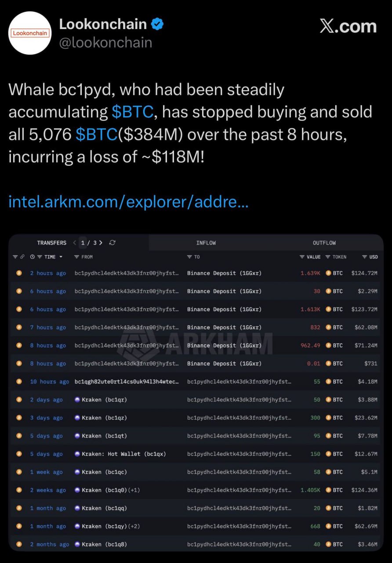Click the Lookonchain profile avatar

coord(30,33)
